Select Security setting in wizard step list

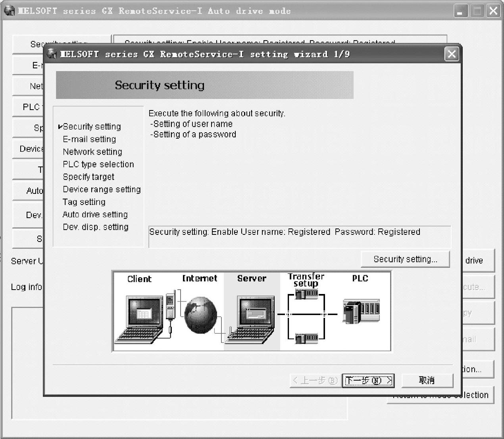click(x=92, y=126)
